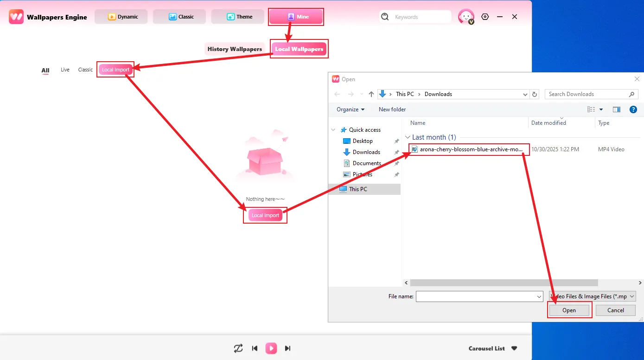Click the shuffle carousel mode icon
Viewport: 644px width, 360px height.
tap(238, 348)
